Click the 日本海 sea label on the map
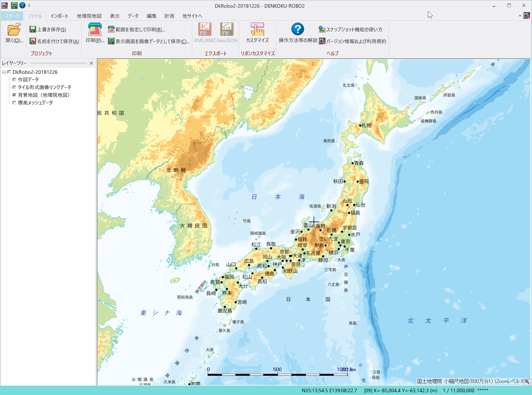This screenshot has height=395, width=532. coord(278,197)
